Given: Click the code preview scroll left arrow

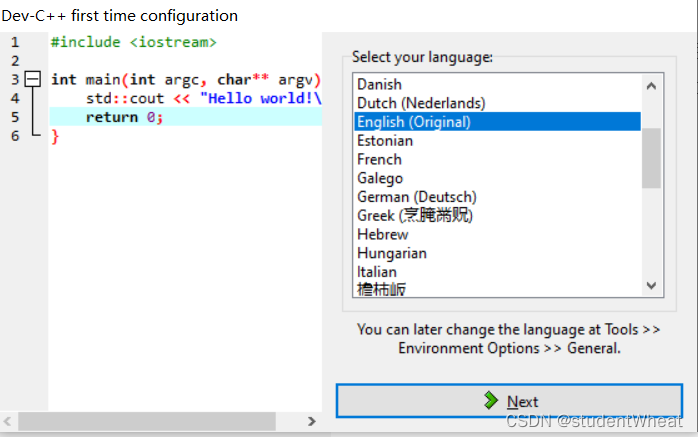Looking at the screenshot, I should point(8,421).
